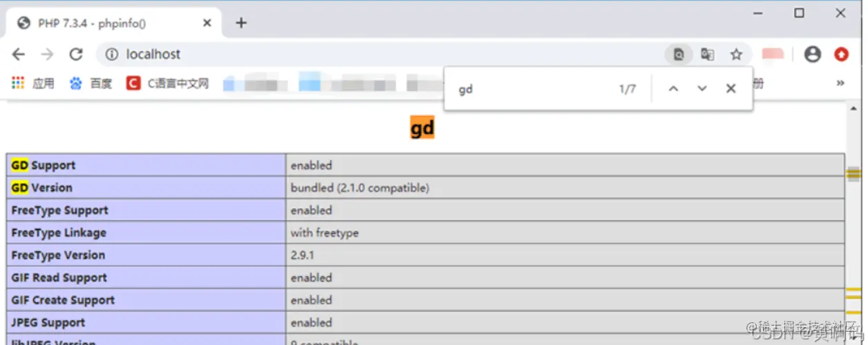View site information icon in address bar
Viewport: 868px width, 345px height.
point(112,55)
